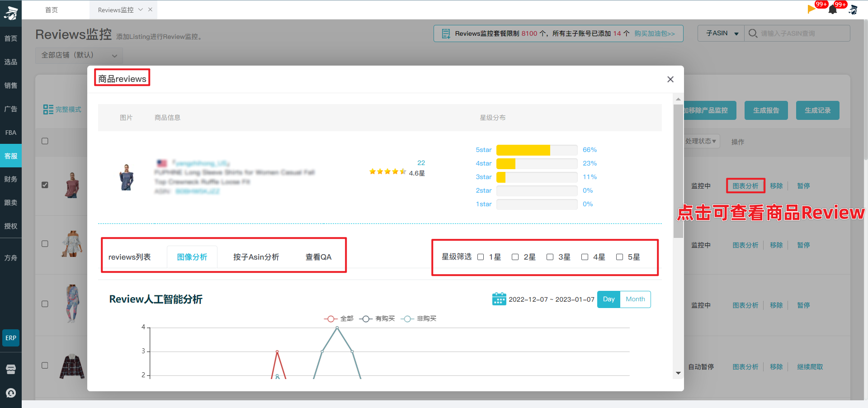Click the 生成报告 button
The height and width of the screenshot is (408, 868).
coord(766,110)
